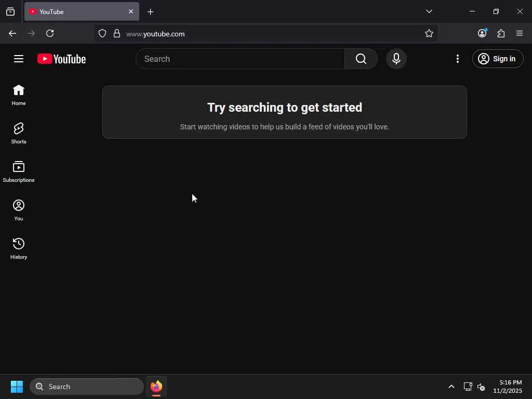532x399 pixels.
Task: Click the search magnifier button
Action: [361, 59]
